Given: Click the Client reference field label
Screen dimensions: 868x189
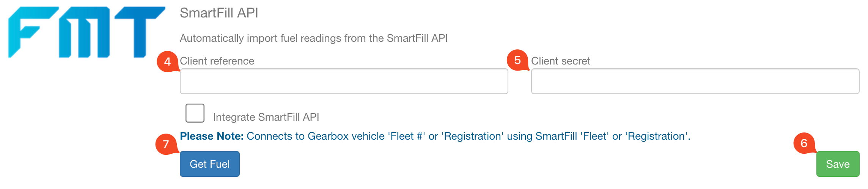Looking at the screenshot, I should pos(217,61).
